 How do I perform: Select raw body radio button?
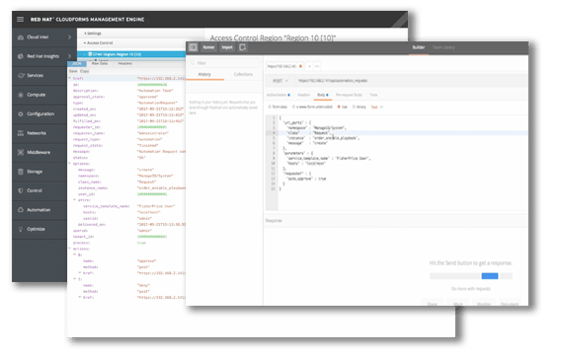point(339,107)
